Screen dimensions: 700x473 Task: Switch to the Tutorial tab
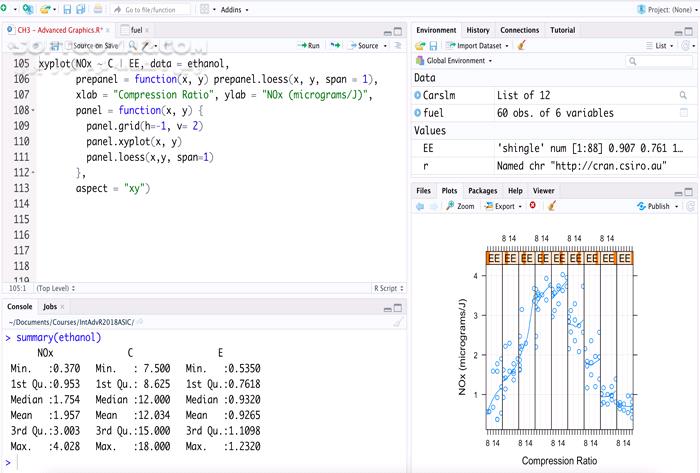[x=562, y=30]
